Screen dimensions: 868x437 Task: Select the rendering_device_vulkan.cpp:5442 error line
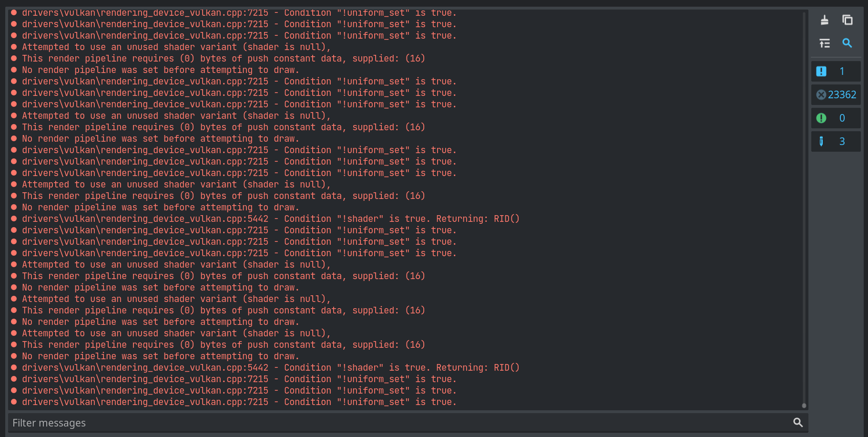click(x=270, y=218)
